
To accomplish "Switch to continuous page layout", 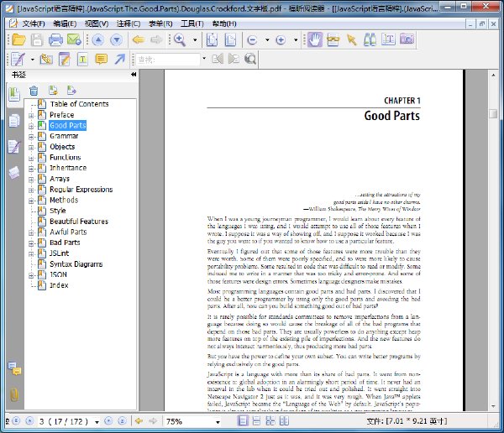I will (x=256, y=420).
